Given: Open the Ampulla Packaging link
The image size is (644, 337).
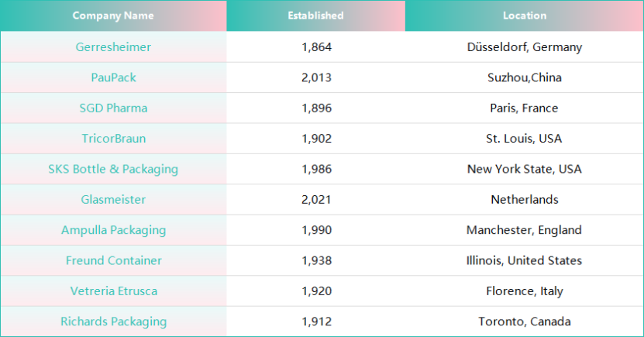Looking at the screenshot, I should (x=113, y=230).
